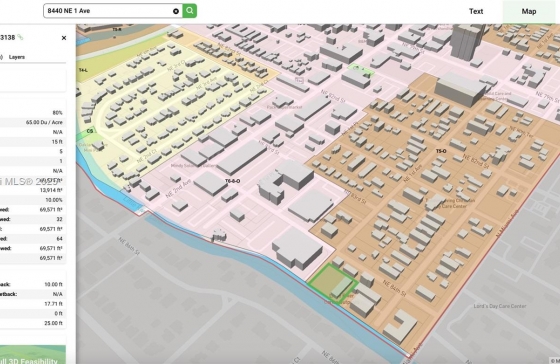560x364 pixels.
Task: Open the Layers tab in panel
Action: pyautogui.click(x=17, y=57)
